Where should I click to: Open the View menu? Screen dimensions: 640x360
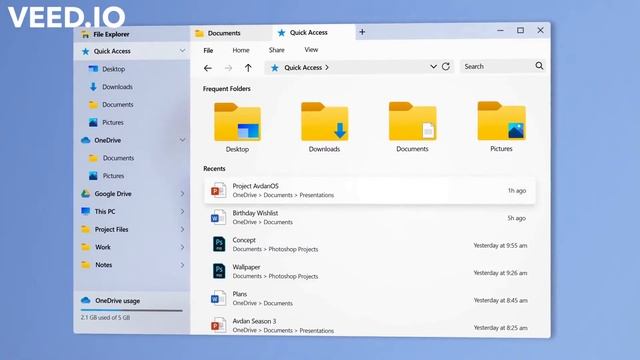311,50
